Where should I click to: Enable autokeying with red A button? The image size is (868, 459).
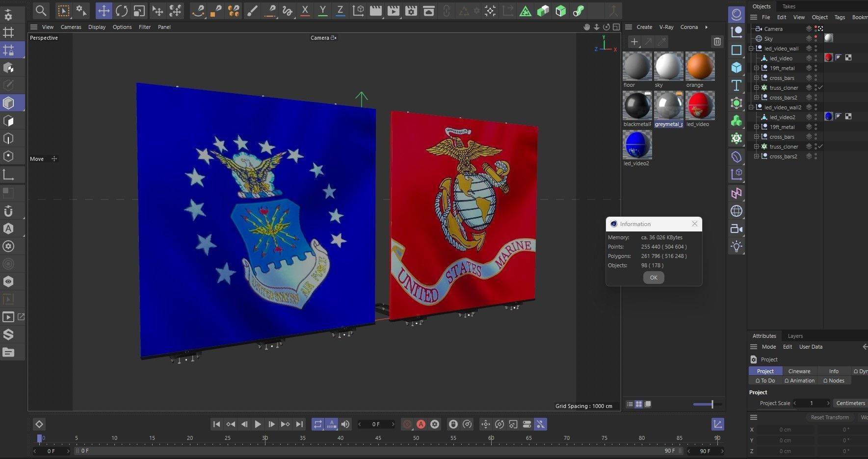[421, 424]
